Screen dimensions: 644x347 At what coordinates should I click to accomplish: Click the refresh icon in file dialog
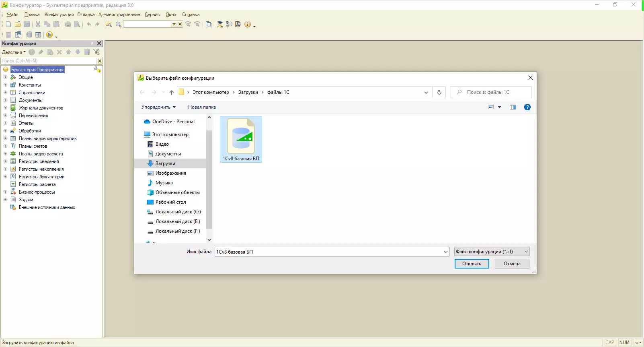tap(439, 92)
